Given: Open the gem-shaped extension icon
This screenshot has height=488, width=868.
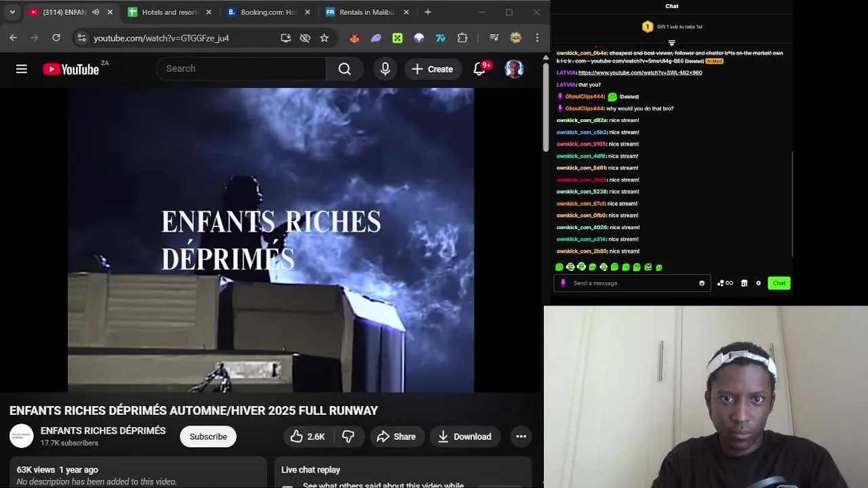Looking at the screenshot, I should tap(419, 38).
